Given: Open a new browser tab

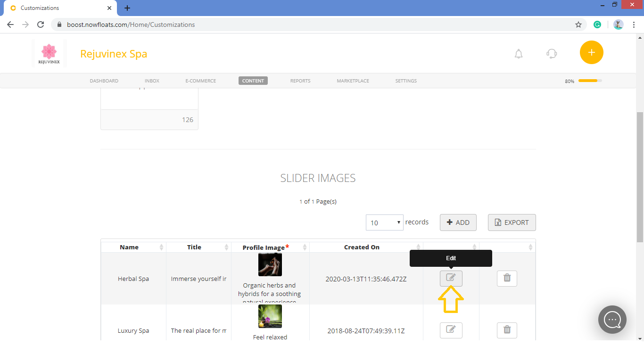Looking at the screenshot, I should (127, 8).
